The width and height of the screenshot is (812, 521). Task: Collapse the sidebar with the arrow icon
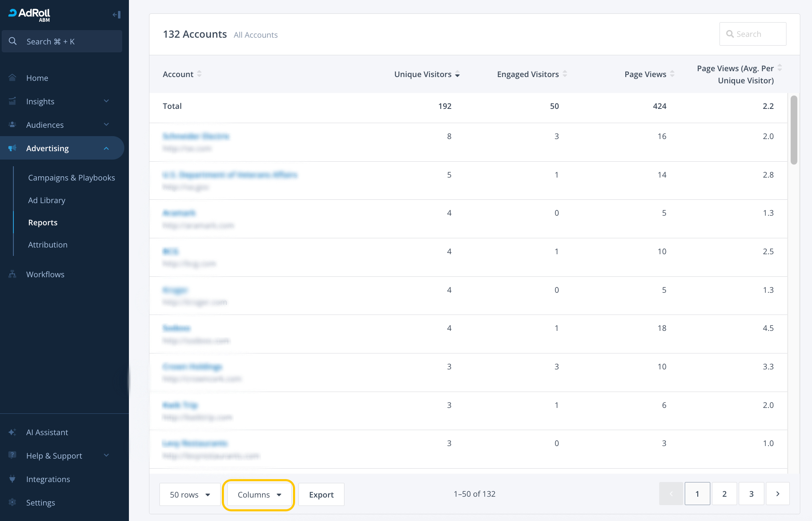[x=116, y=15]
